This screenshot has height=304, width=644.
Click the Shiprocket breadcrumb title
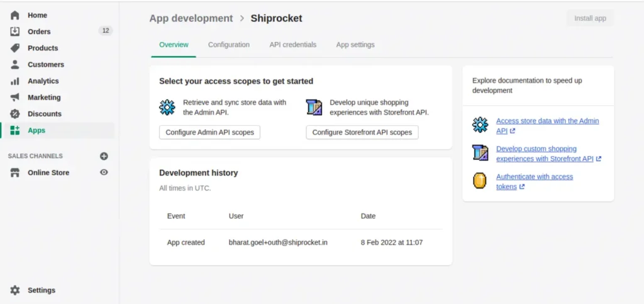tap(277, 18)
